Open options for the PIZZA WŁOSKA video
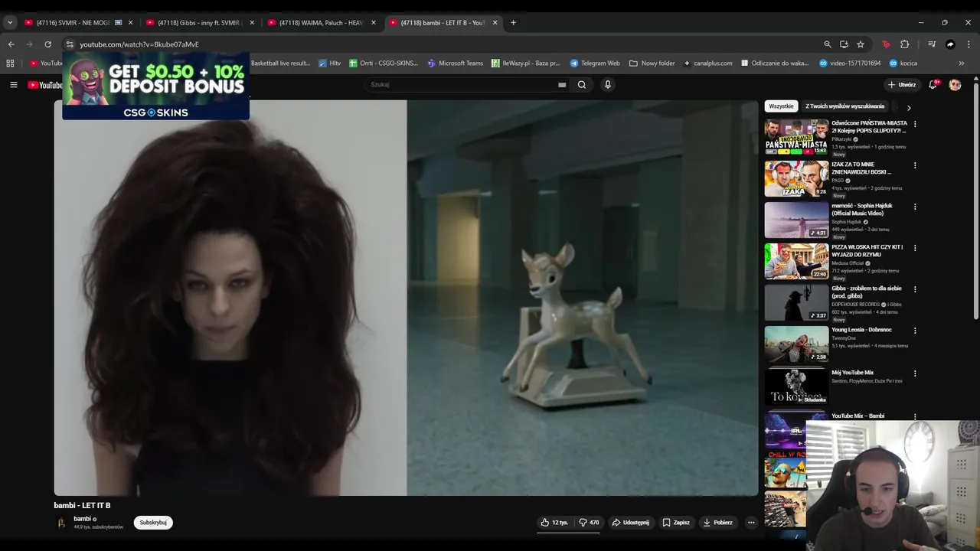The width and height of the screenshot is (980, 551). (x=915, y=248)
